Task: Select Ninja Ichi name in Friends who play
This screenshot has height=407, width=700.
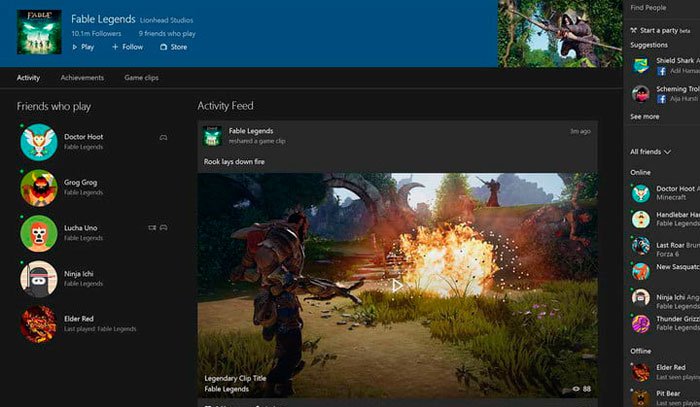Action: tap(79, 274)
